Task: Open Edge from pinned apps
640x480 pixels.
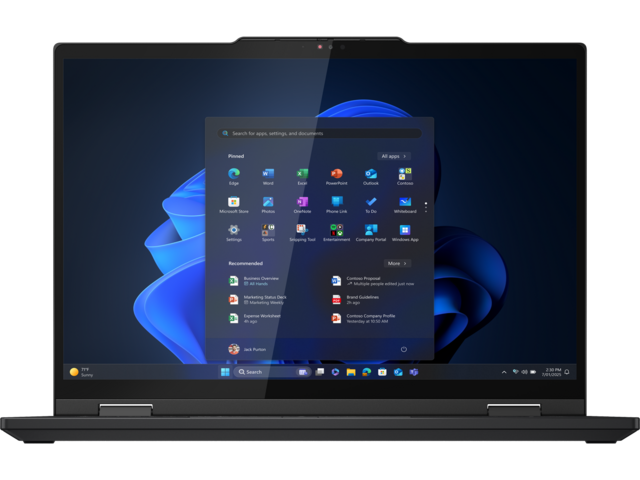Action: coord(234,174)
